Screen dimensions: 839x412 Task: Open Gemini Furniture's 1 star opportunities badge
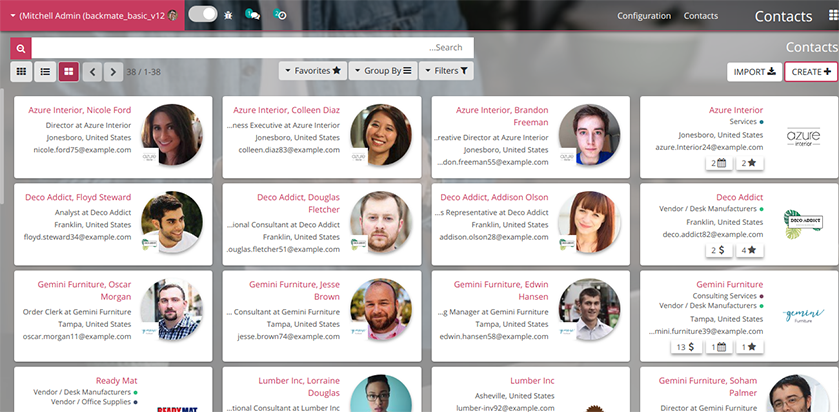coord(750,347)
